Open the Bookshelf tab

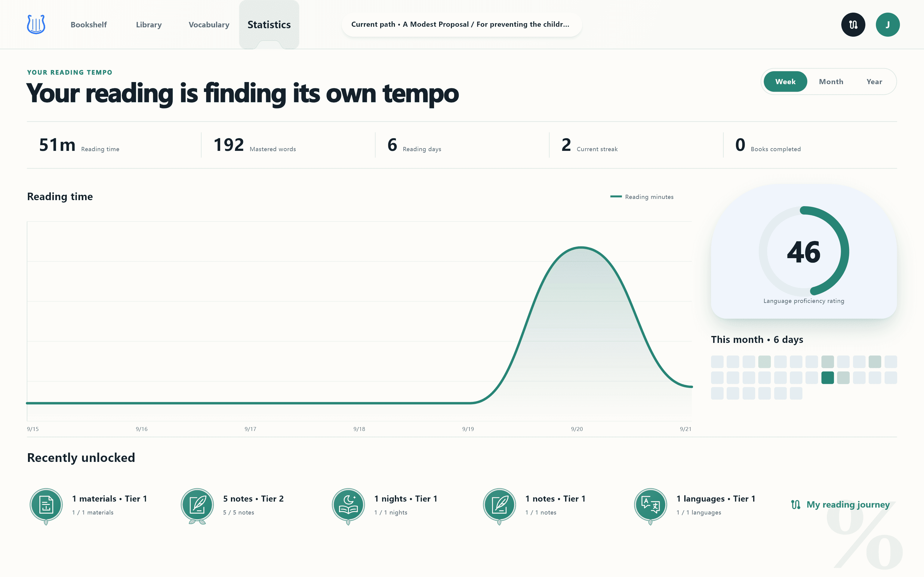89,25
